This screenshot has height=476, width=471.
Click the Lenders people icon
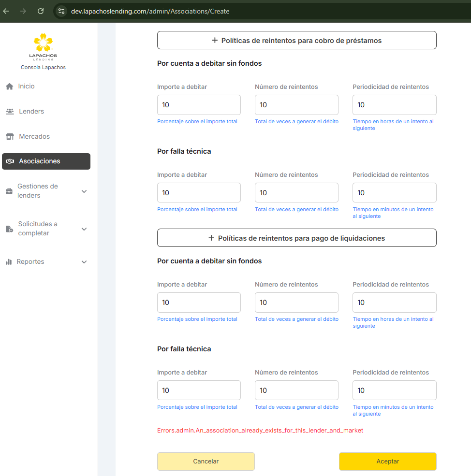[10, 112]
